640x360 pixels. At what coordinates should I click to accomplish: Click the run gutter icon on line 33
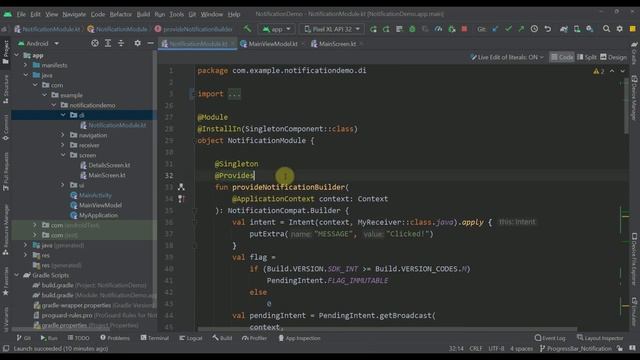coord(181,187)
